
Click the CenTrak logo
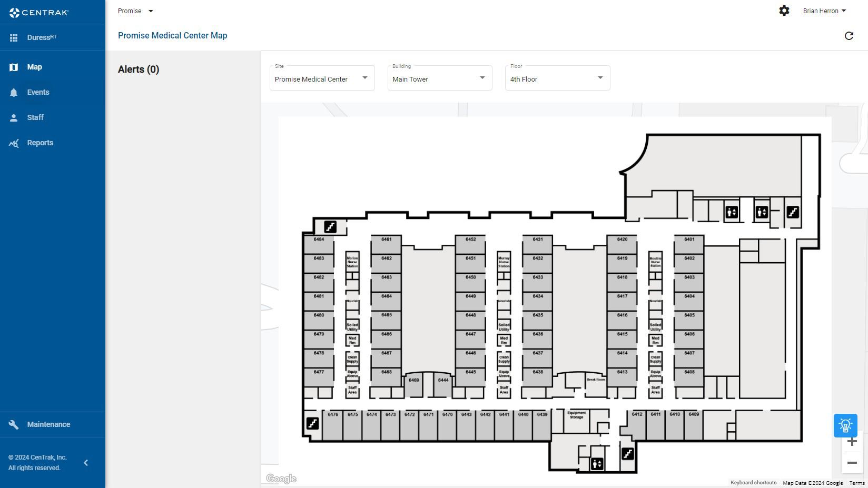click(x=39, y=13)
